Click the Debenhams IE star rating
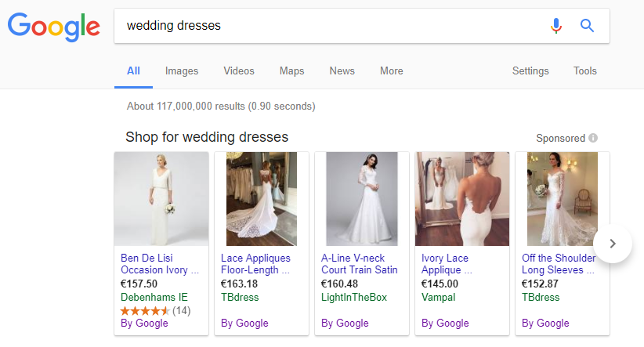The height and width of the screenshot is (347, 644). [x=145, y=311]
